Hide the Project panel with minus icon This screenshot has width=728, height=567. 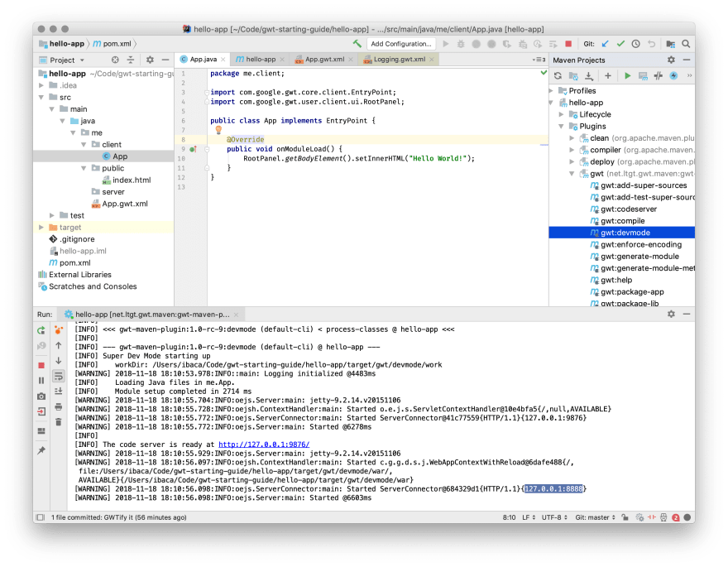click(x=165, y=60)
